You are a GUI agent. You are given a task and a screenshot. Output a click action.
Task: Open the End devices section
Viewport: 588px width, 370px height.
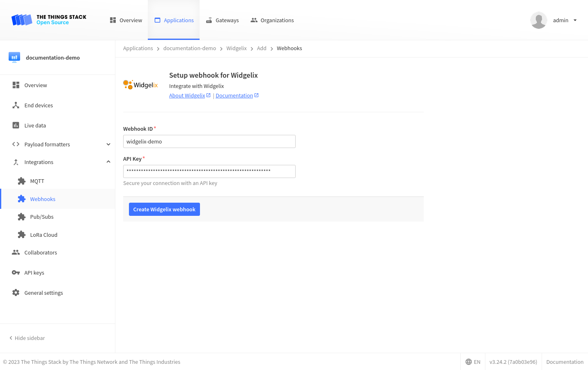pos(39,105)
